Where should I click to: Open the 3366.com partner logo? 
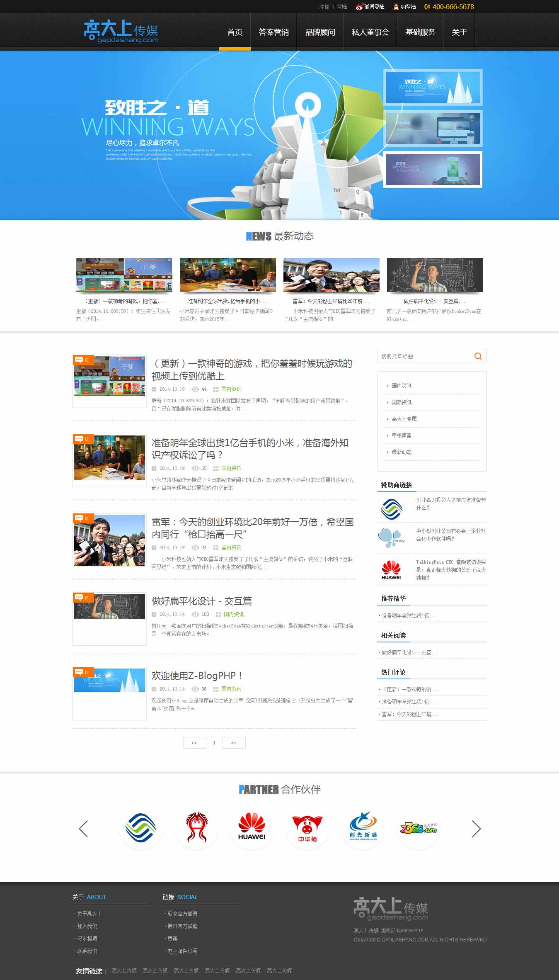click(x=419, y=828)
